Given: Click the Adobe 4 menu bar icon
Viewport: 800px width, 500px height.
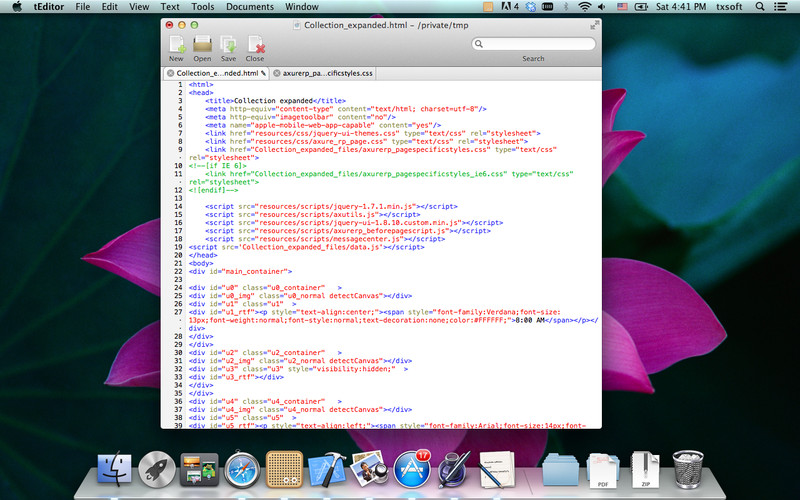Looking at the screenshot, I should [510, 7].
